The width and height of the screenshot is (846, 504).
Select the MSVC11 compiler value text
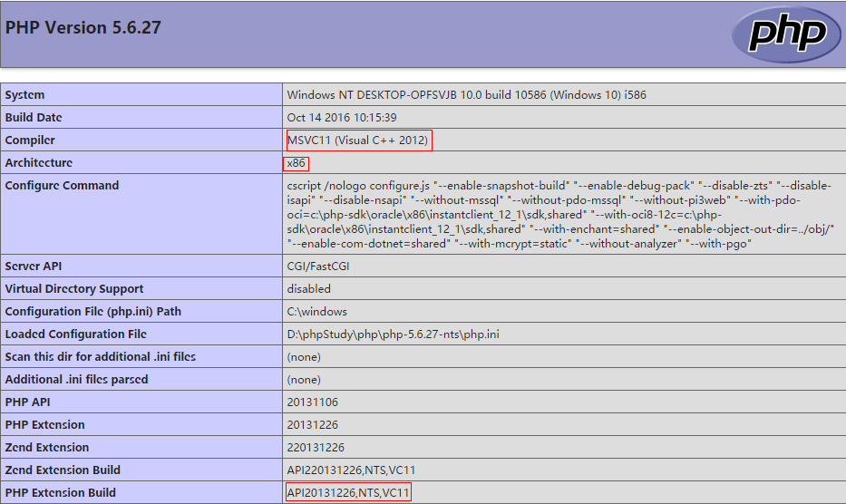[x=358, y=141]
